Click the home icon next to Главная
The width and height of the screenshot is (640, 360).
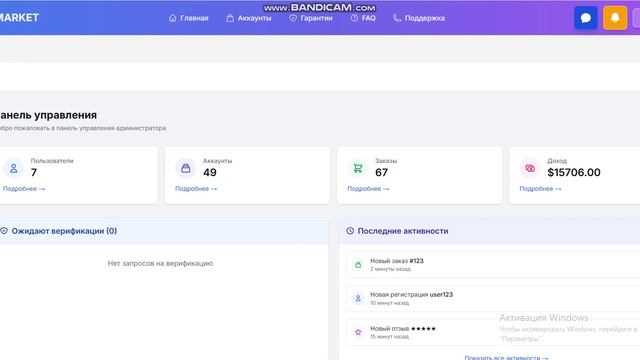tap(173, 18)
